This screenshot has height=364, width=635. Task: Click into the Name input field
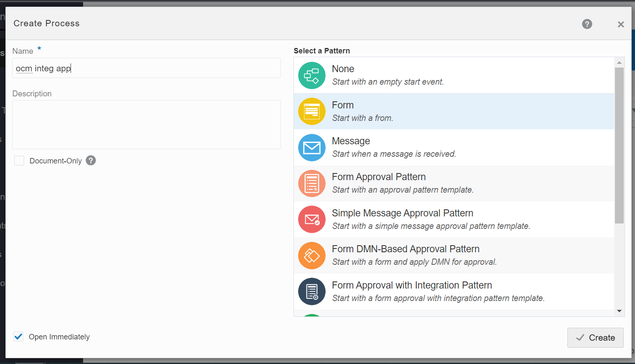[147, 68]
